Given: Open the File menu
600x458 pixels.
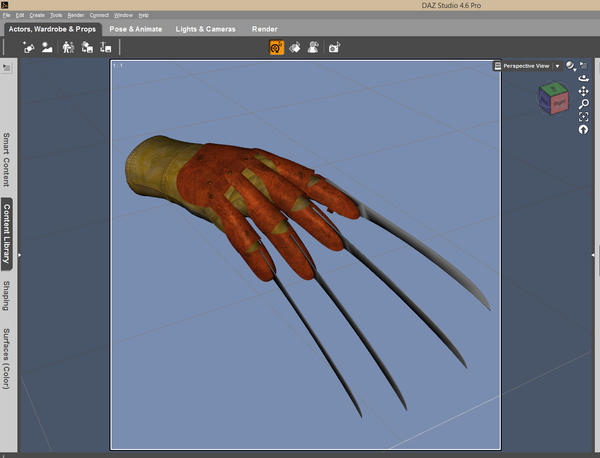Looking at the screenshot, I should [x=6, y=15].
